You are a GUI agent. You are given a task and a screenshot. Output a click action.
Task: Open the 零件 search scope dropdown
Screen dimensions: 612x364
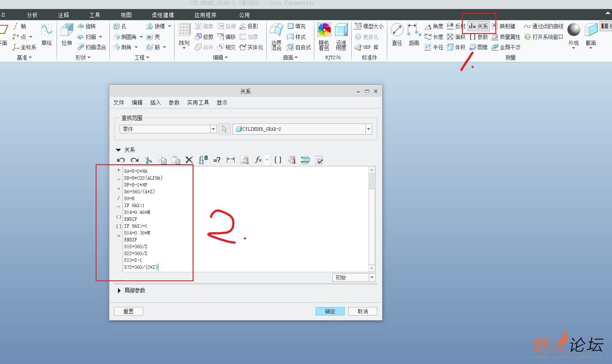[x=213, y=129]
